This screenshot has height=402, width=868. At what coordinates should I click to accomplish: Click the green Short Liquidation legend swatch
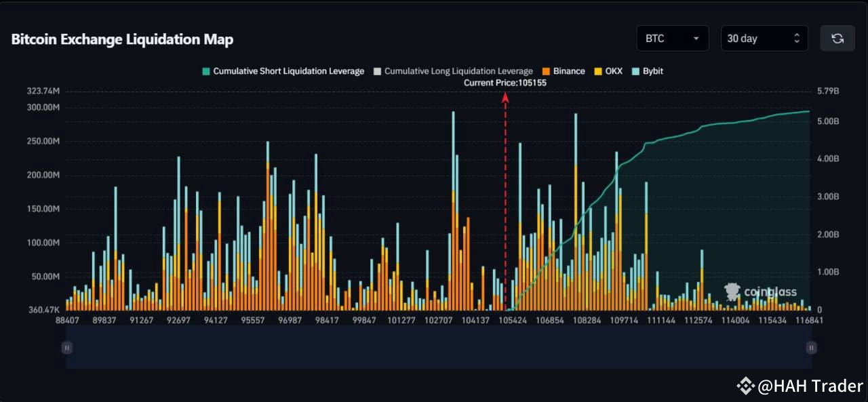pos(206,71)
